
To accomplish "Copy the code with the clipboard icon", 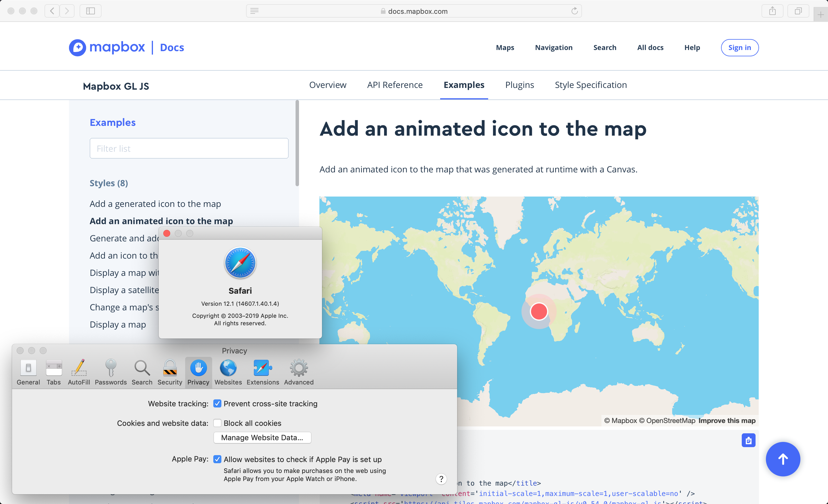I will tap(748, 440).
